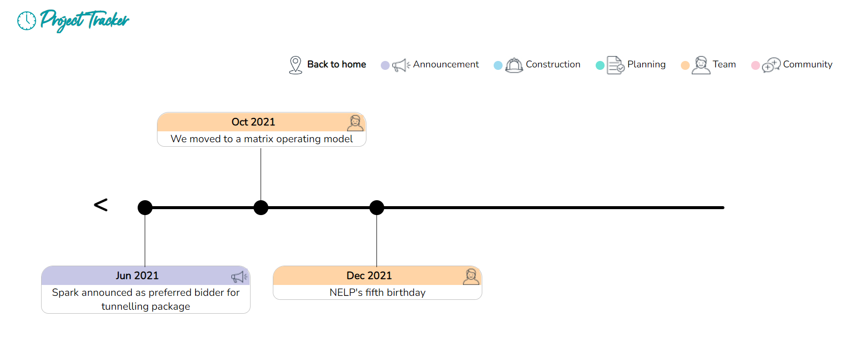
Task: Click the Community chat bubbles icon
Action: click(771, 65)
